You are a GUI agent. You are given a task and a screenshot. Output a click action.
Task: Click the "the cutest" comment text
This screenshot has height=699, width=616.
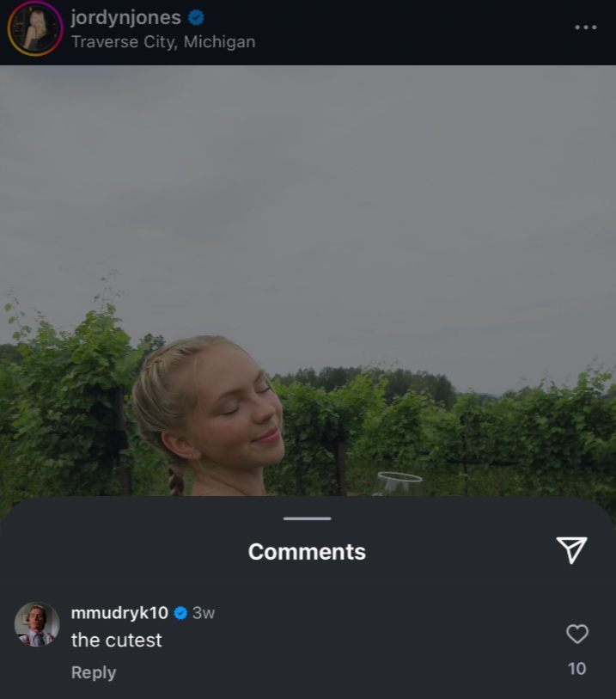click(x=116, y=641)
